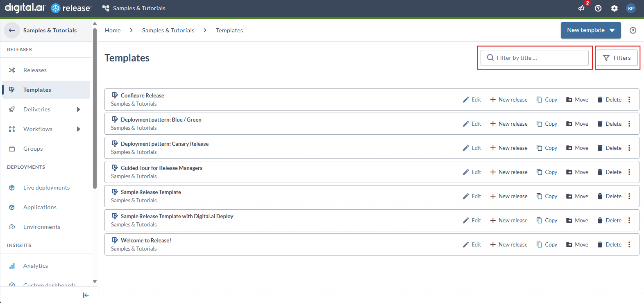Open more options for Welcome to Release!
The width and height of the screenshot is (644, 303).
pyautogui.click(x=629, y=244)
